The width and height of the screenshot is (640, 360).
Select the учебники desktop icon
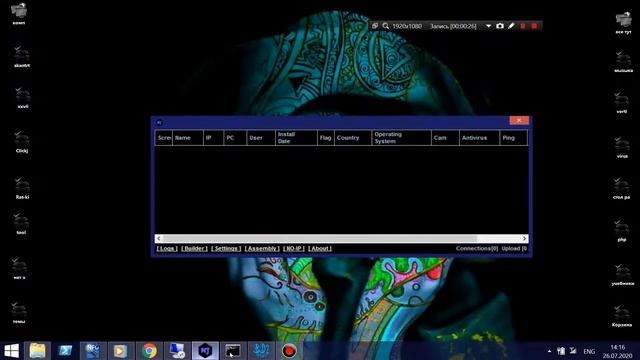tap(623, 275)
